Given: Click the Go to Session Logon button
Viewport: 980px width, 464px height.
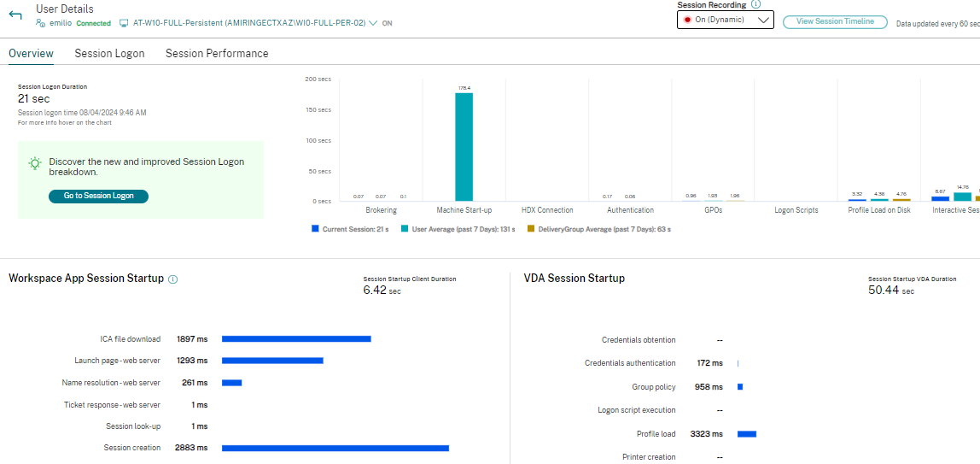Looking at the screenshot, I should click(98, 196).
